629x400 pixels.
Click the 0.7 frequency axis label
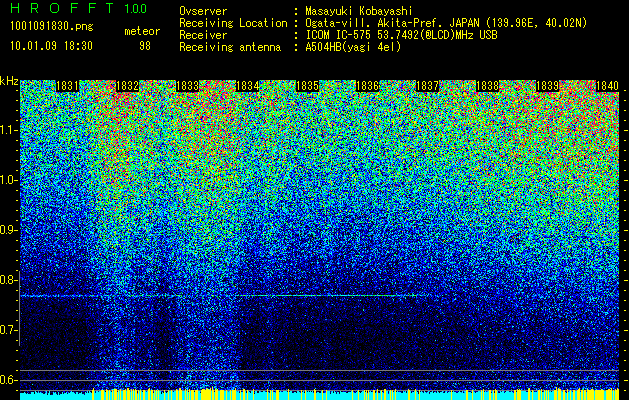pyautogui.click(x=8, y=330)
